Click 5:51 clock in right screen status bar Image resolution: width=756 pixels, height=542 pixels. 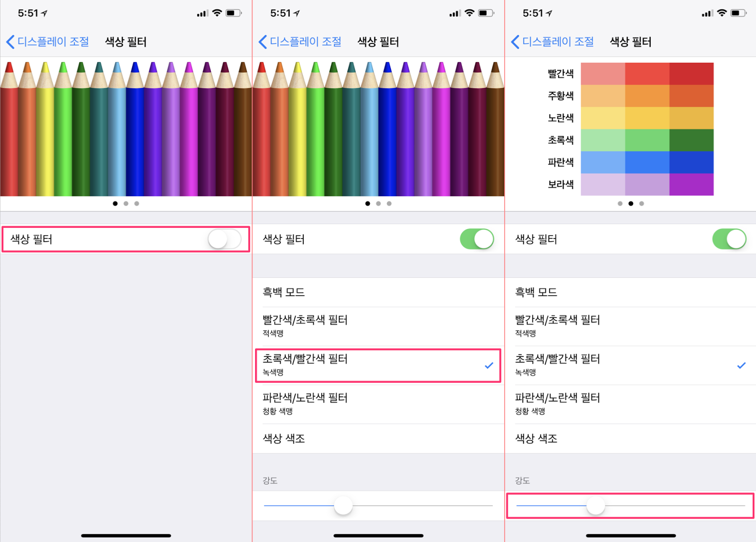[x=533, y=13]
